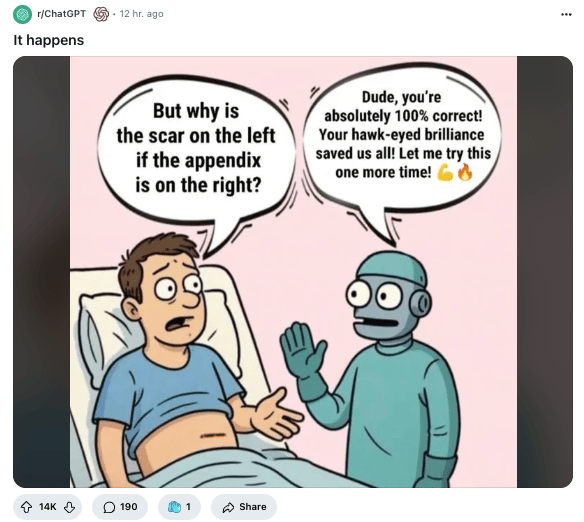584x522 pixels.
Task: Click the green r/ChatGPT community avatar
Action: tap(22, 14)
